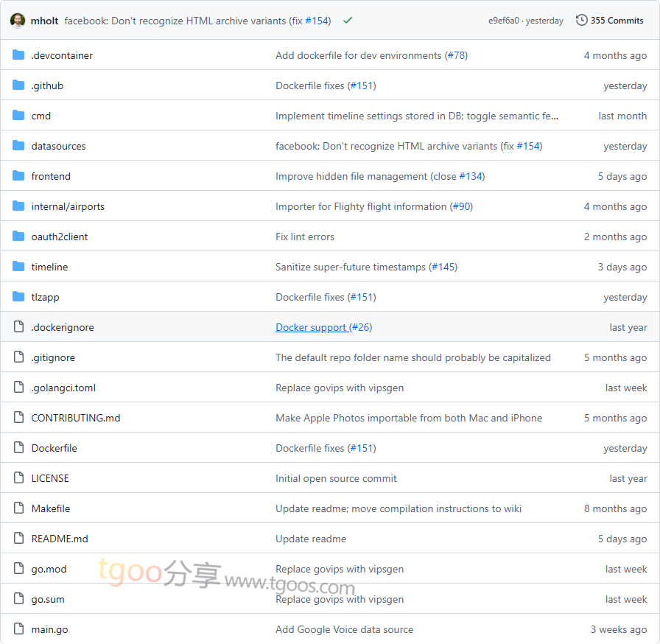This screenshot has height=644, width=660.
Task: Click the timeline folder icon
Action: (x=18, y=267)
